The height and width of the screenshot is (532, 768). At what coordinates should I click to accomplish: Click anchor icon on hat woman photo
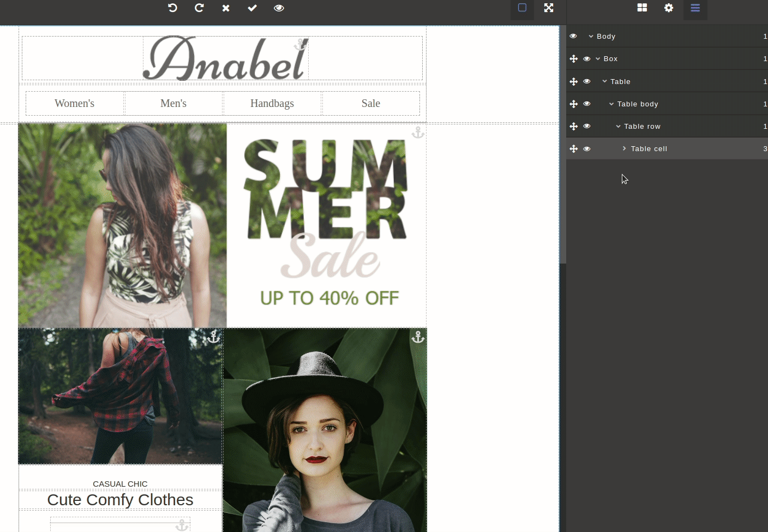click(x=418, y=337)
